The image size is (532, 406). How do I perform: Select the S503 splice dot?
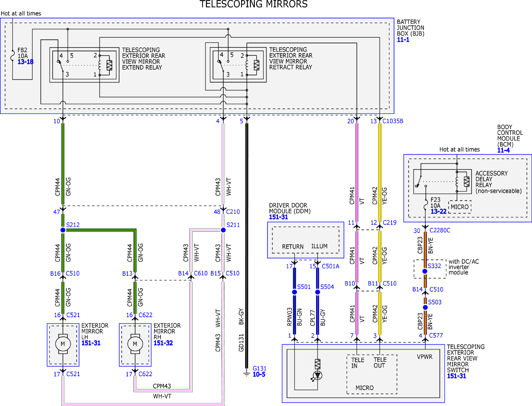[x=425, y=307]
